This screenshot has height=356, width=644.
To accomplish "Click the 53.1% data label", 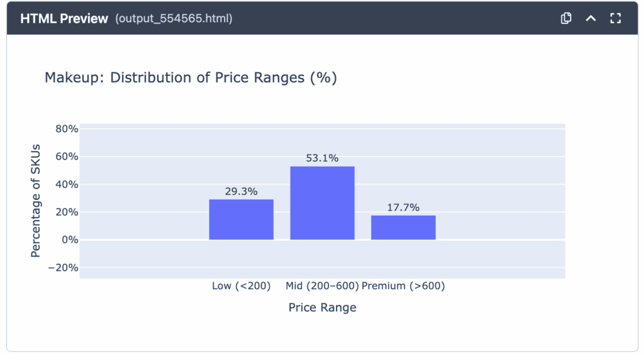I will pos(322,159).
